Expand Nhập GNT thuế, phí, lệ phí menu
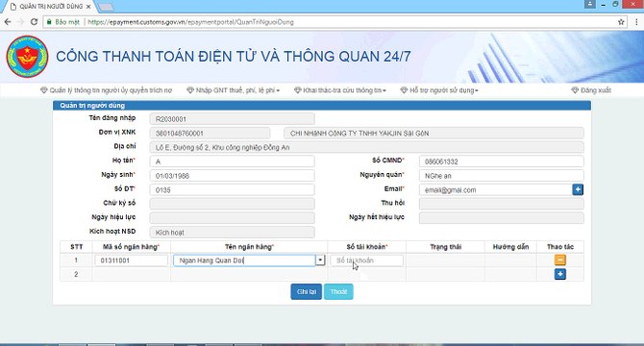The image size is (644, 346). click(x=234, y=90)
